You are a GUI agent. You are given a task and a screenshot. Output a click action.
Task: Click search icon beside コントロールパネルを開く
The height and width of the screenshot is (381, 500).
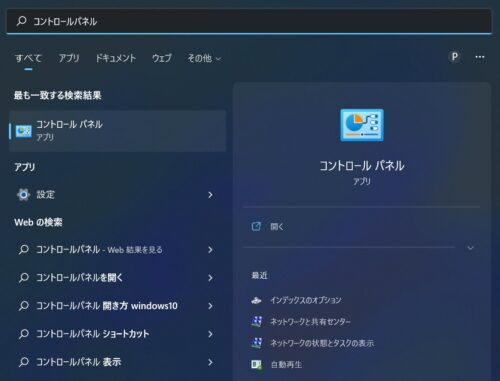point(24,277)
